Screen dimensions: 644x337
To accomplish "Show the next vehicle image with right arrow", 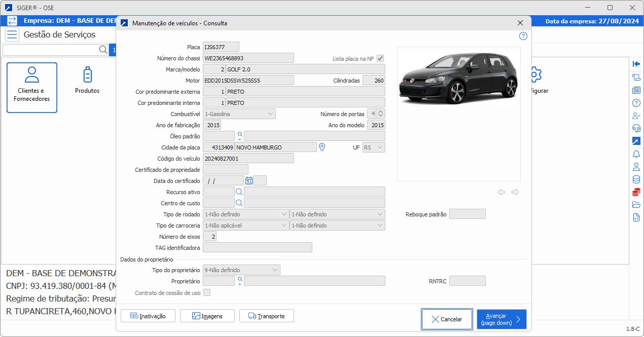I will coord(515,192).
